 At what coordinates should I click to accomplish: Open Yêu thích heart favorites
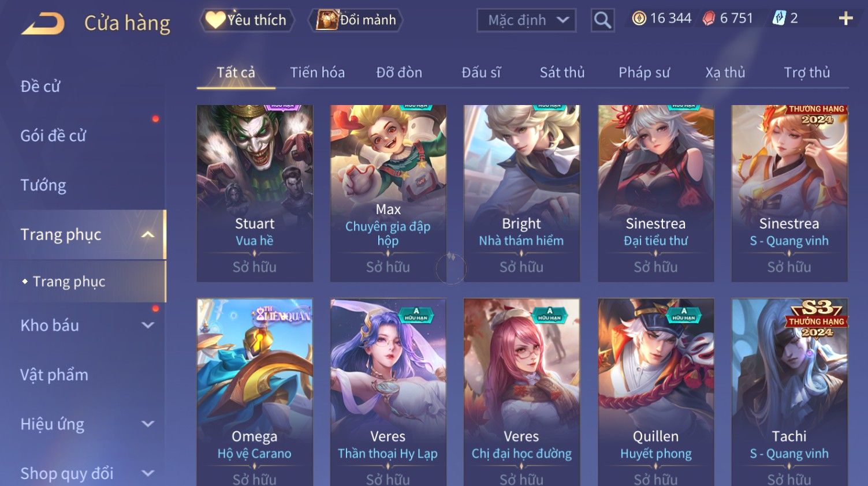(x=247, y=20)
